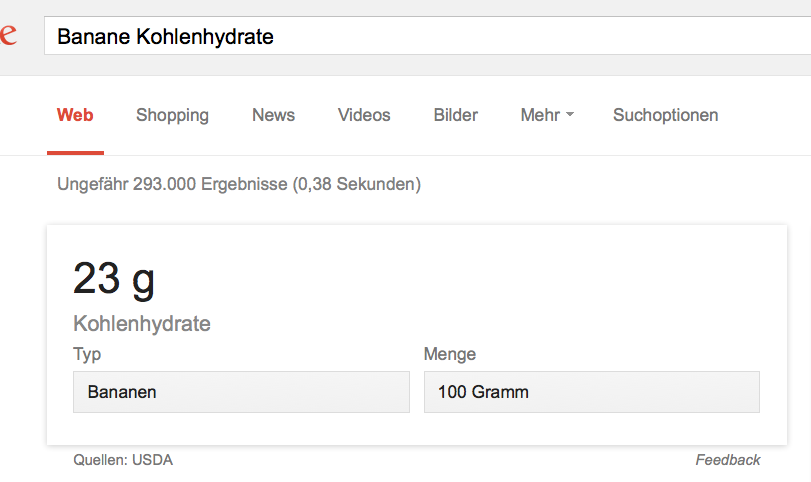
Task: Open Suchoptionen search tools
Action: 665,115
